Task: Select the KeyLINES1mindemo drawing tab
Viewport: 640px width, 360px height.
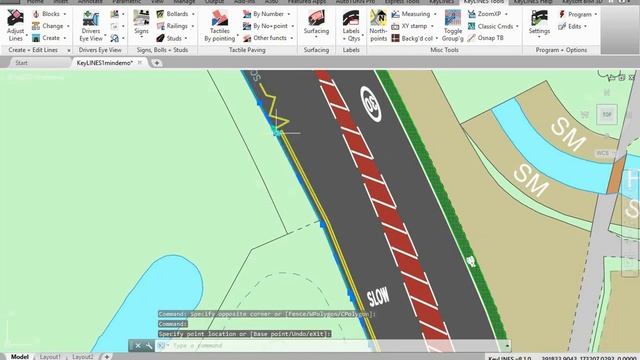Action: click(x=105, y=63)
